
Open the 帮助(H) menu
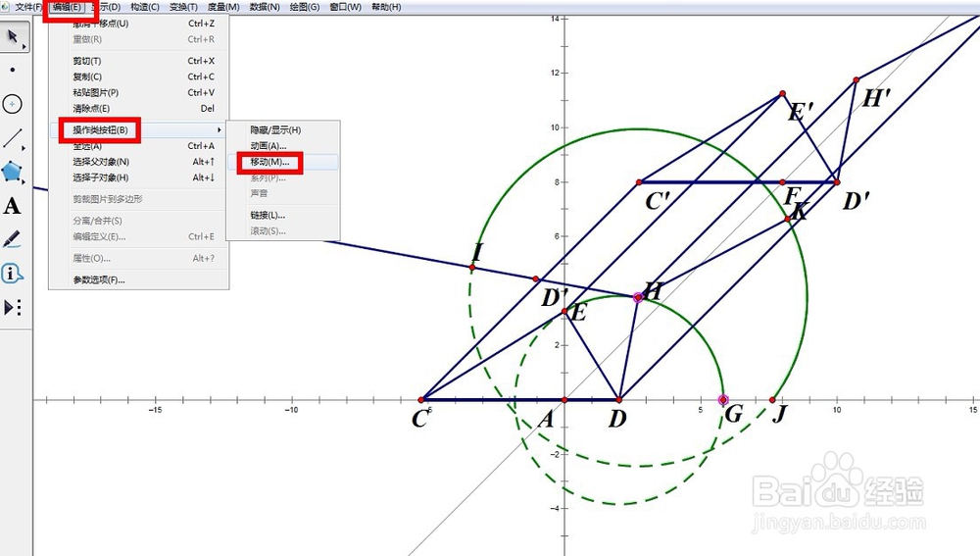tap(386, 7)
